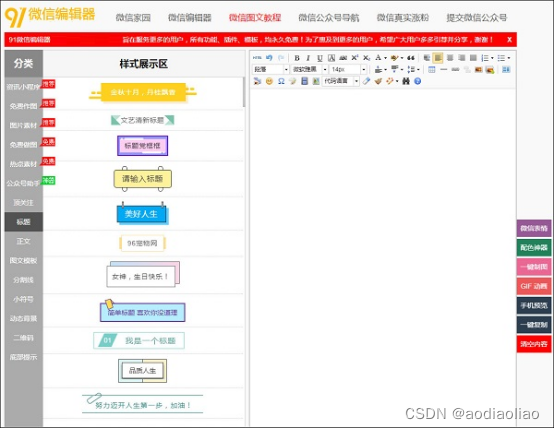Toggle bold formatting
The height and width of the screenshot is (429, 554).
pyautogui.click(x=297, y=58)
